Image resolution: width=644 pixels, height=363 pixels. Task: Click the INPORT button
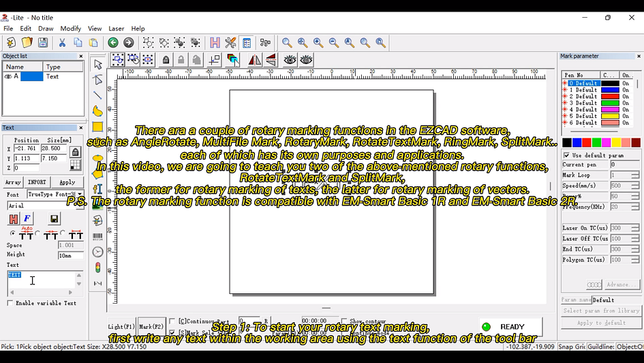(x=37, y=182)
